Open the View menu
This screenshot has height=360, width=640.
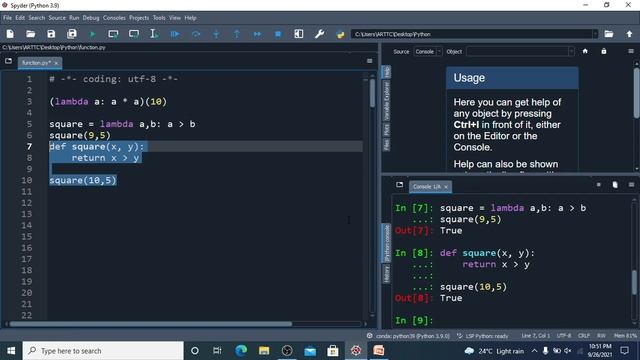pyautogui.click(x=175, y=18)
